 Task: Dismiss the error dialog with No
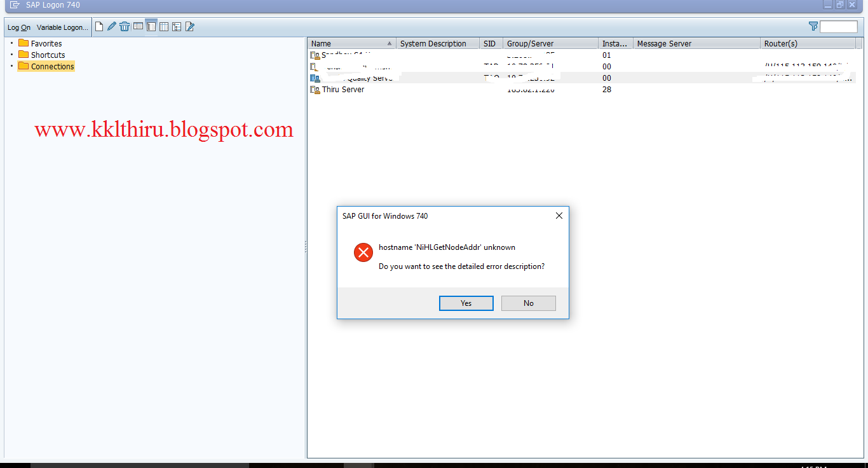[528, 303]
